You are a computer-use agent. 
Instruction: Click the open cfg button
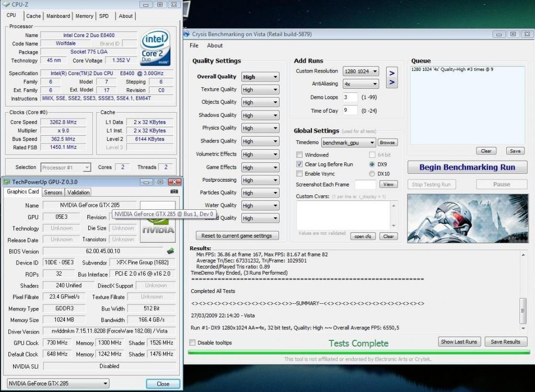(x=363, y=236)
